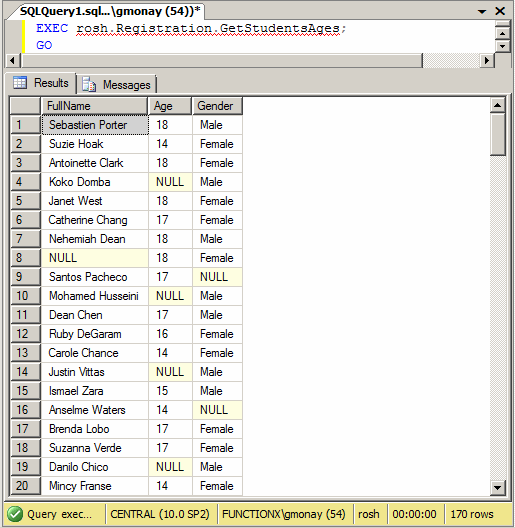Select row header number 8
The image size is (515, 528).
point(26,258)
